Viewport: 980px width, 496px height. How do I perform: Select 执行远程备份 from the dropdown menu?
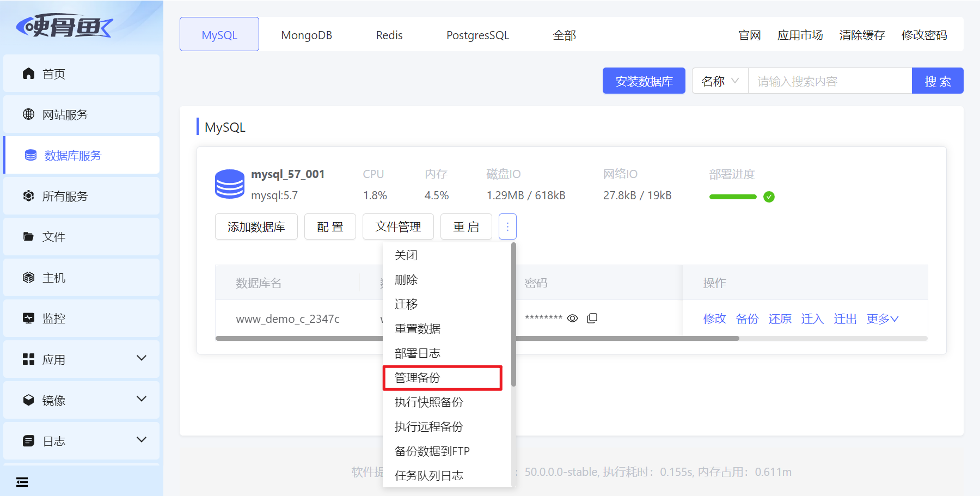click(446, 427)
